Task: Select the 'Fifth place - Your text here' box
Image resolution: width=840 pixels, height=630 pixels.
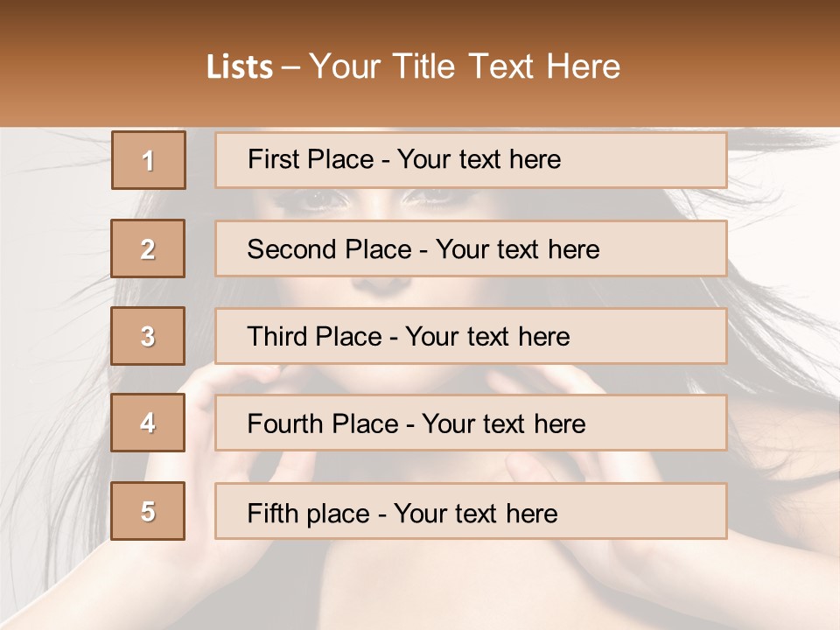Action: (x=471, y=512)
